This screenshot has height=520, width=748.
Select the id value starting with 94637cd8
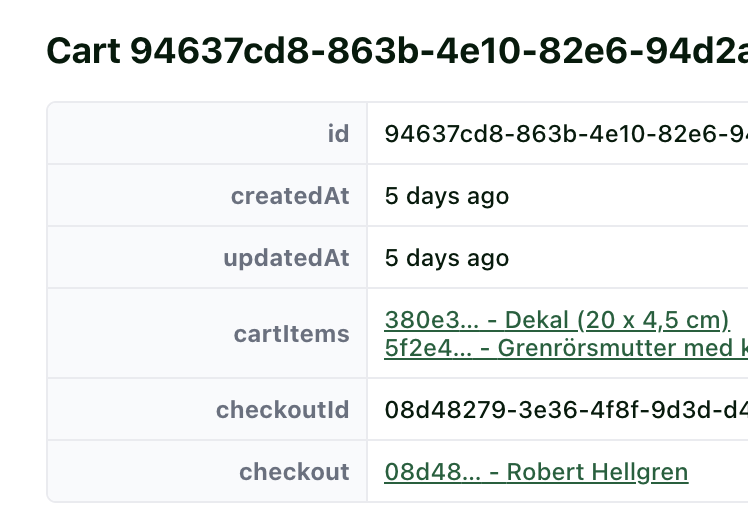pos(565,134)
